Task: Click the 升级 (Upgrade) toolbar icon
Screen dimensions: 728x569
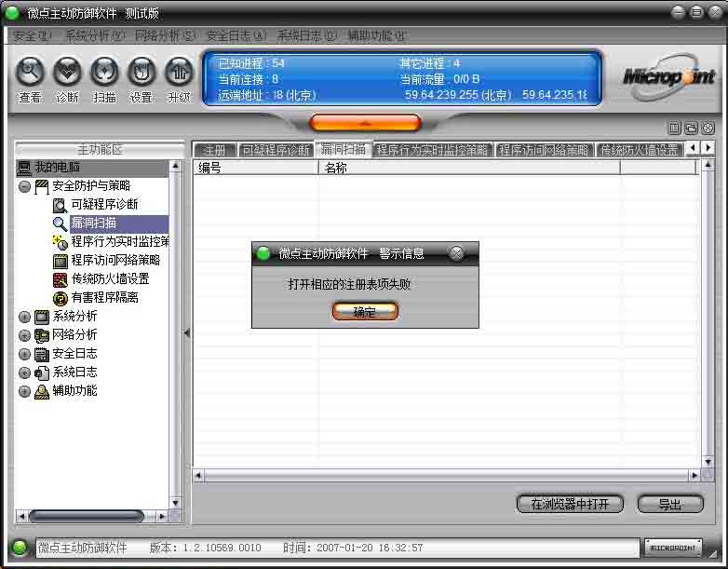Action: tap(179, 72)
